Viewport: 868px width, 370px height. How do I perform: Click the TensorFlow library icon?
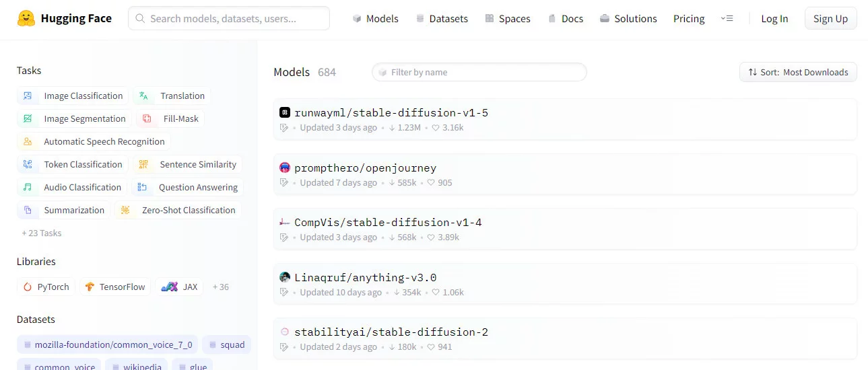[x=90, y=287]
